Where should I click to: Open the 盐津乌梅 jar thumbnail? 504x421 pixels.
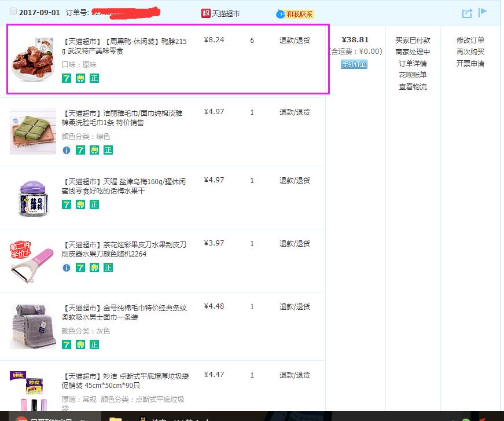coord(33,199)
